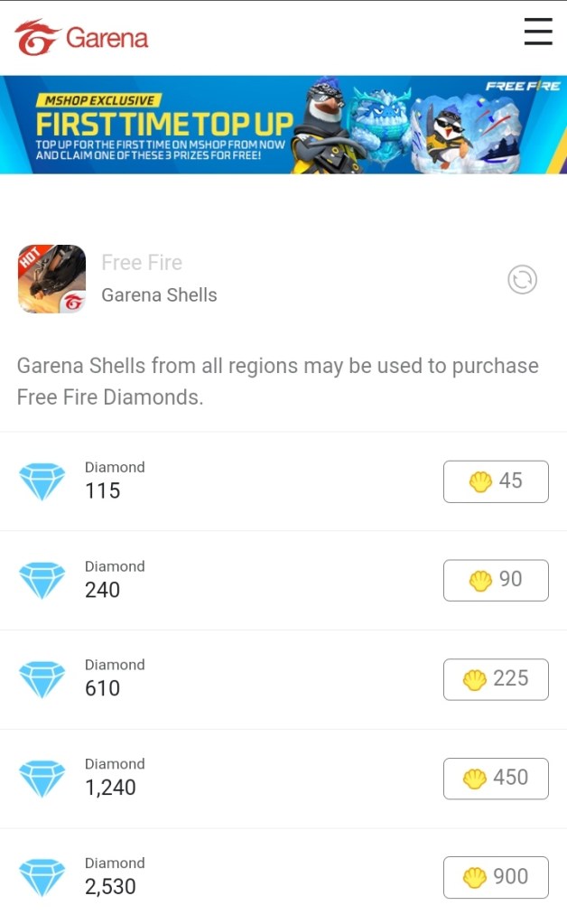Image resolution: width=567 pixels, height=924 pixels.
Task: Select the Diamond 2,530 label
Action: click(x=114, y=876)
